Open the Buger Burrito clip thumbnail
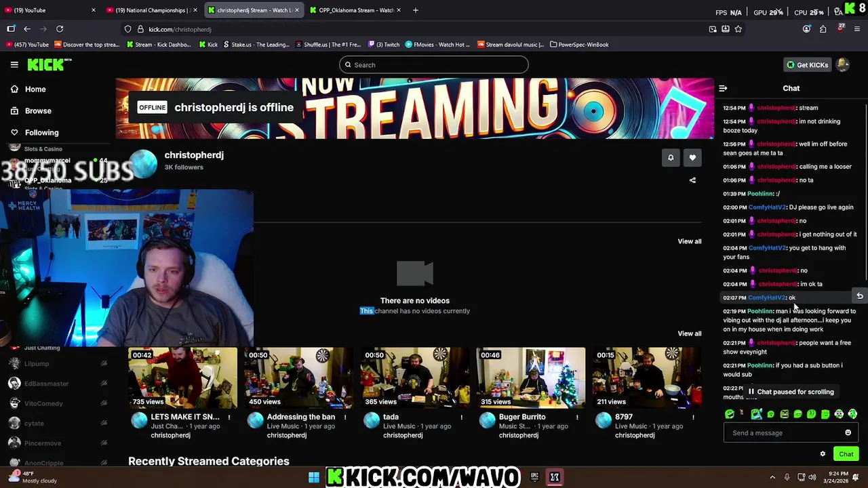868x488 pixels. (x=530, y=378)
